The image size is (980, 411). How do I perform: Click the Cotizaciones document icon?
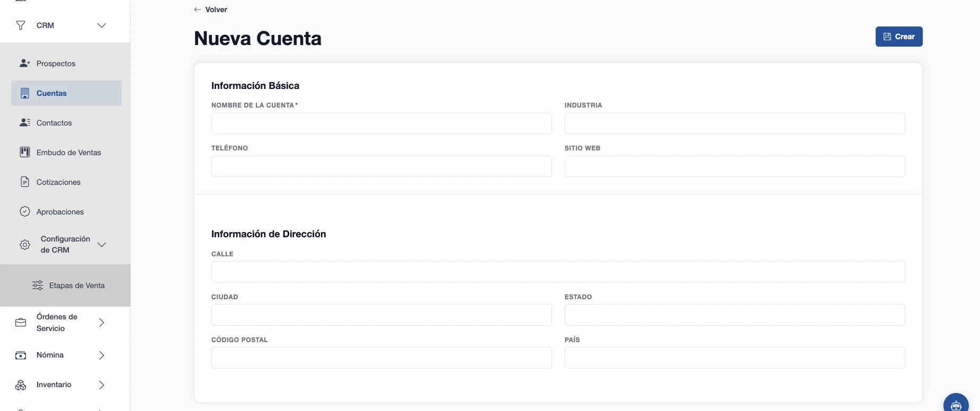[25, 182]
